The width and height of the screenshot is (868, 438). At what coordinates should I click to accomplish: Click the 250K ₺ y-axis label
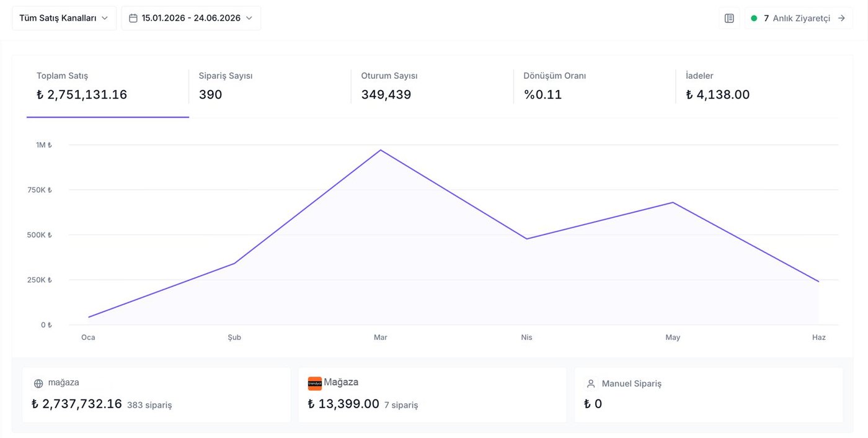coord(40,280)
